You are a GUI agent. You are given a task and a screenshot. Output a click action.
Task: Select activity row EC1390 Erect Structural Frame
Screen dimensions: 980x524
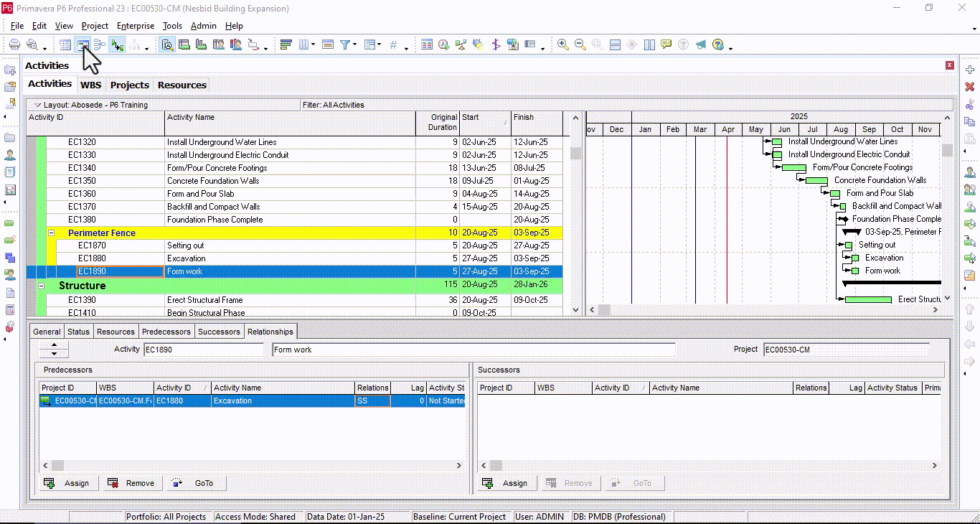[x=294, y=300]
